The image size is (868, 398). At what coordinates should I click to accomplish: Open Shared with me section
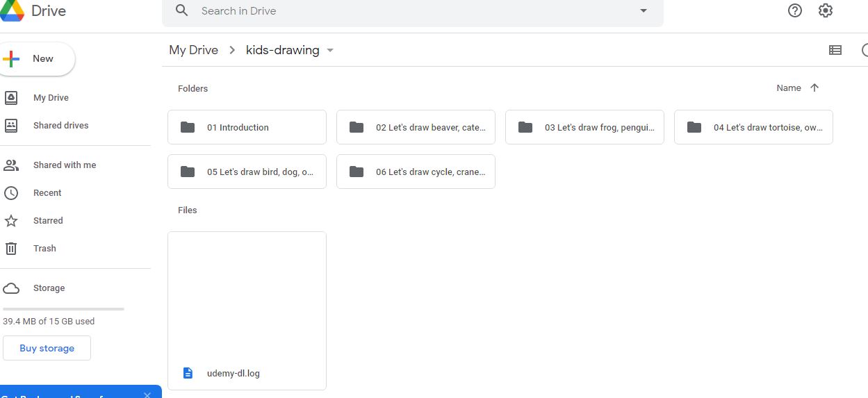click(65, 165)
